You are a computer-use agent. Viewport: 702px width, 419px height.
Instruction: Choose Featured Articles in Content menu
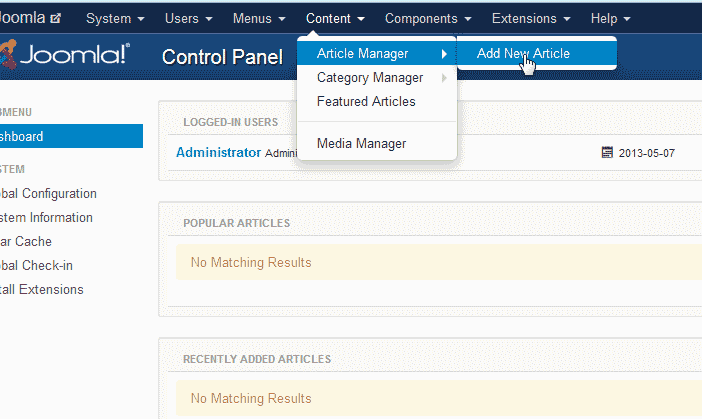click(x=366, y=101)
